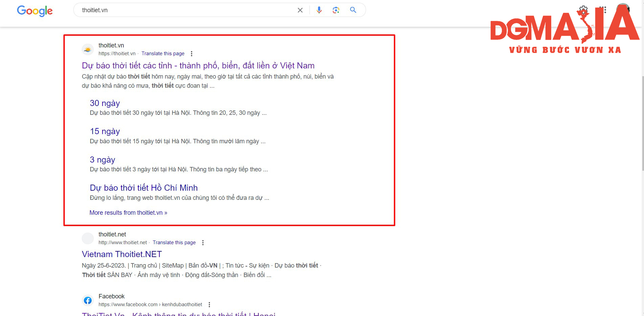The image size is (644, 316).
Task: Open the '15 ngày' sitelink
Action: coord(105,131)
